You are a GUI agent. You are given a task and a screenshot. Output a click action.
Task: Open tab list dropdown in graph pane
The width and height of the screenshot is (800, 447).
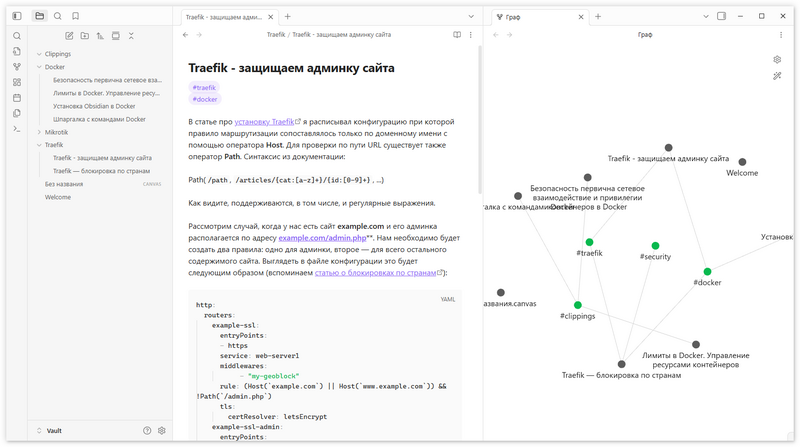[x=706, y=16]
